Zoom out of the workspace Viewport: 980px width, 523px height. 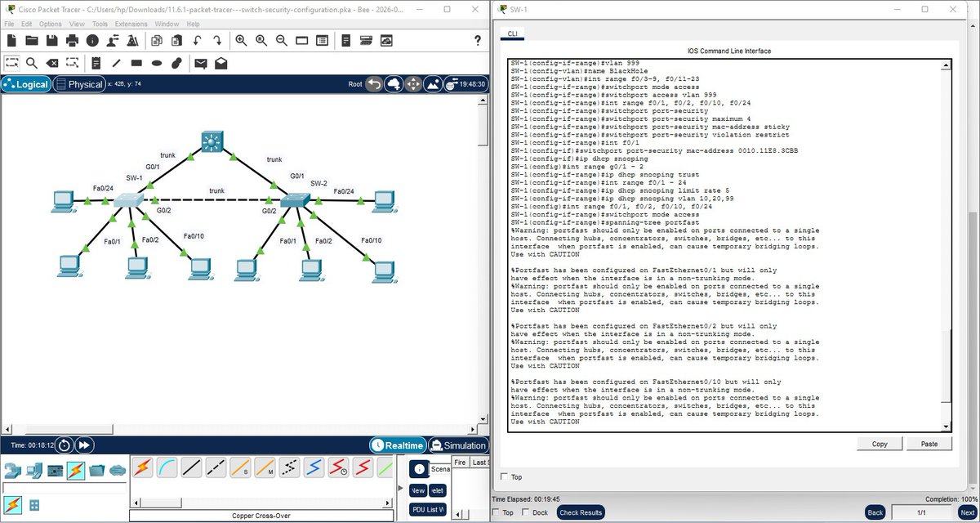(x=282, y=40)
